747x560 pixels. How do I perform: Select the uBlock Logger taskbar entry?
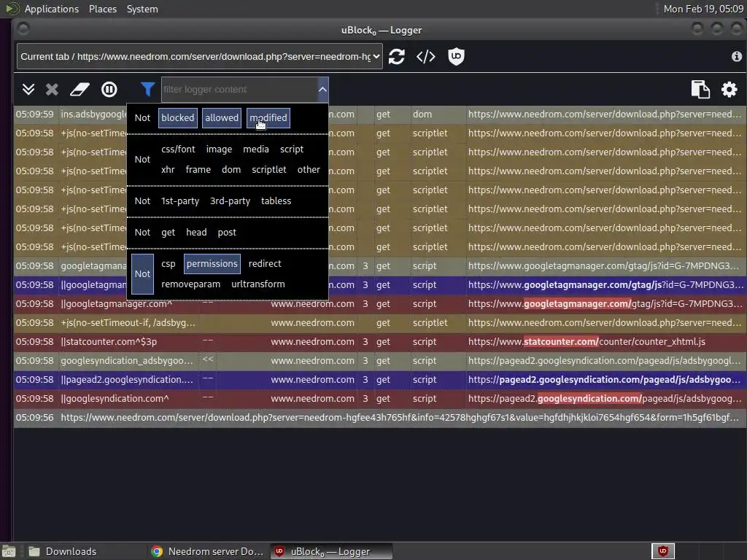(x=332, y=551)
